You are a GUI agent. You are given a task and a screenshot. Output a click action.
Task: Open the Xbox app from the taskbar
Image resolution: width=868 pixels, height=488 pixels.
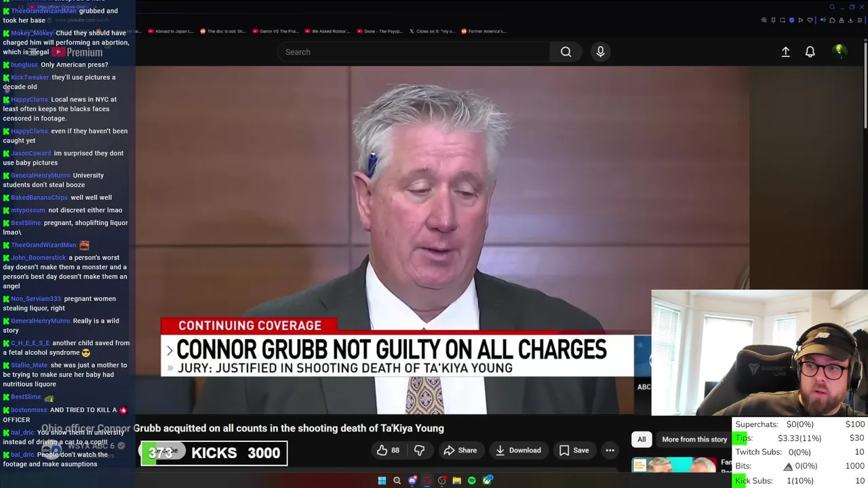pyautogui.click(x=487, y=481)
